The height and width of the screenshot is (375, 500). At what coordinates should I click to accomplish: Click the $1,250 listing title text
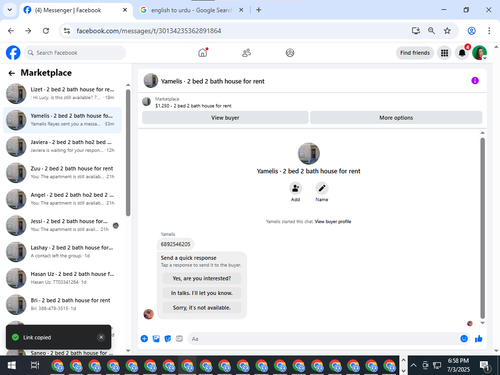(193, 106)
